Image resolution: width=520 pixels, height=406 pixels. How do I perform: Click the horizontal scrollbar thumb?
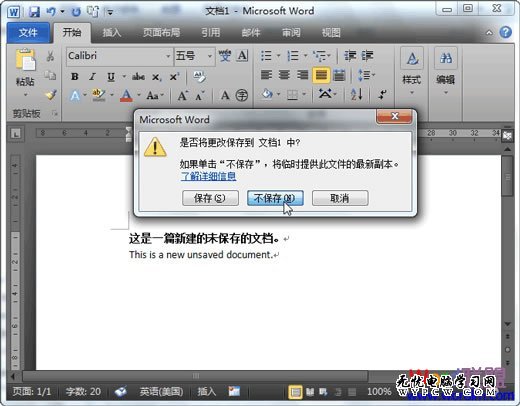195,376
